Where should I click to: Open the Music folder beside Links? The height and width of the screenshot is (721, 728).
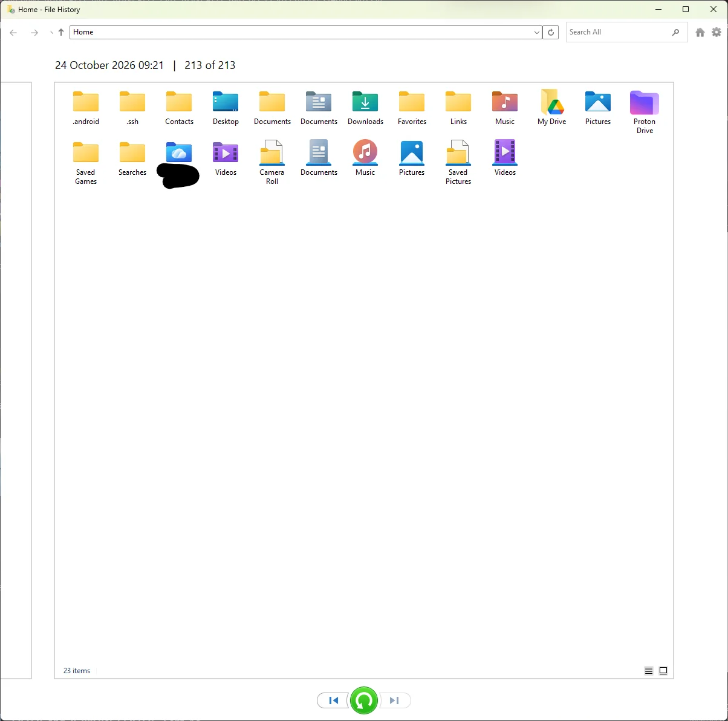pos(505,108)
